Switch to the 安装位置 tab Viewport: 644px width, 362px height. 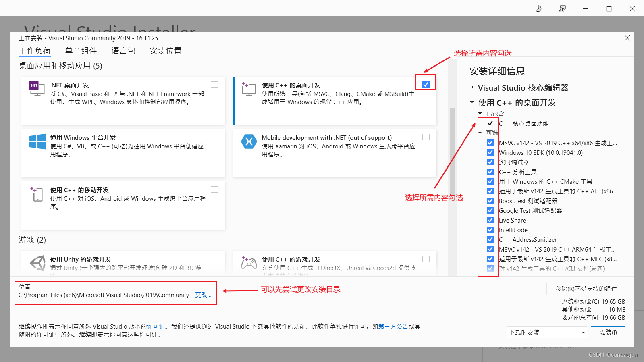coord(166,51)
